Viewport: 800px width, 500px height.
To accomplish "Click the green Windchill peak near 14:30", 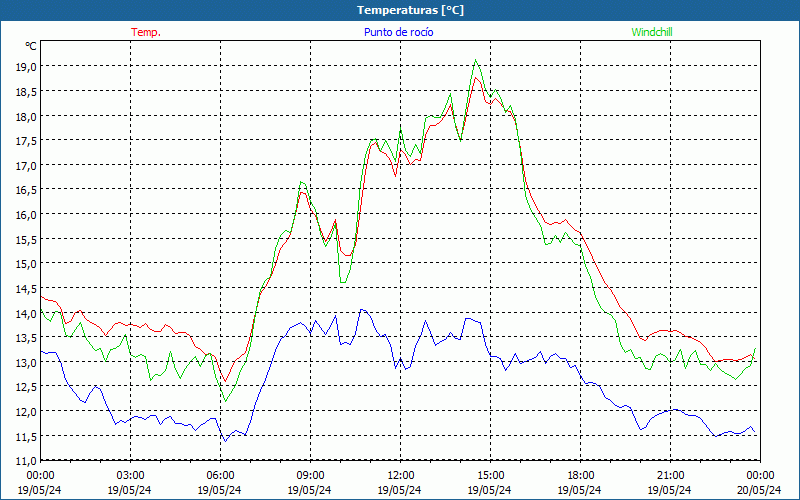I will click(476, 60).
